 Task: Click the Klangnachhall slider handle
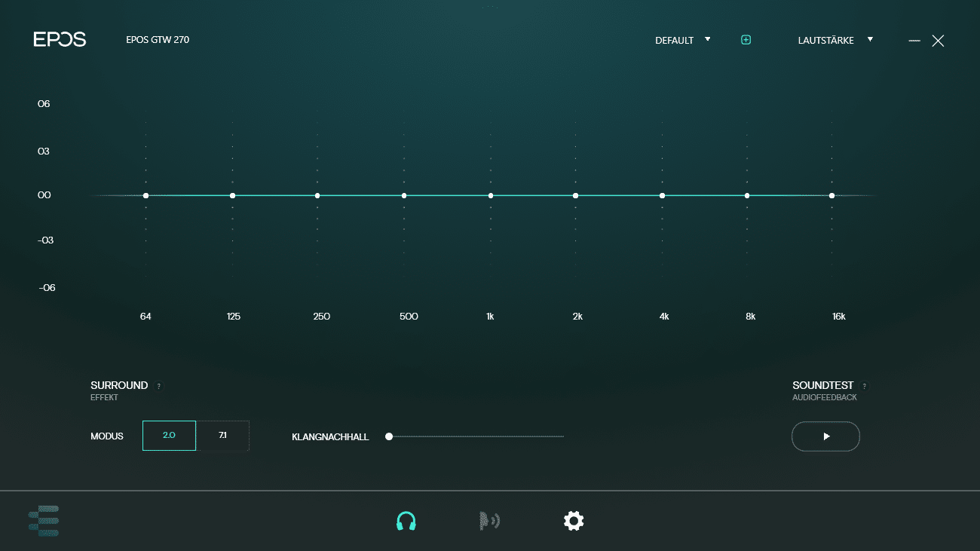[389, 436]
